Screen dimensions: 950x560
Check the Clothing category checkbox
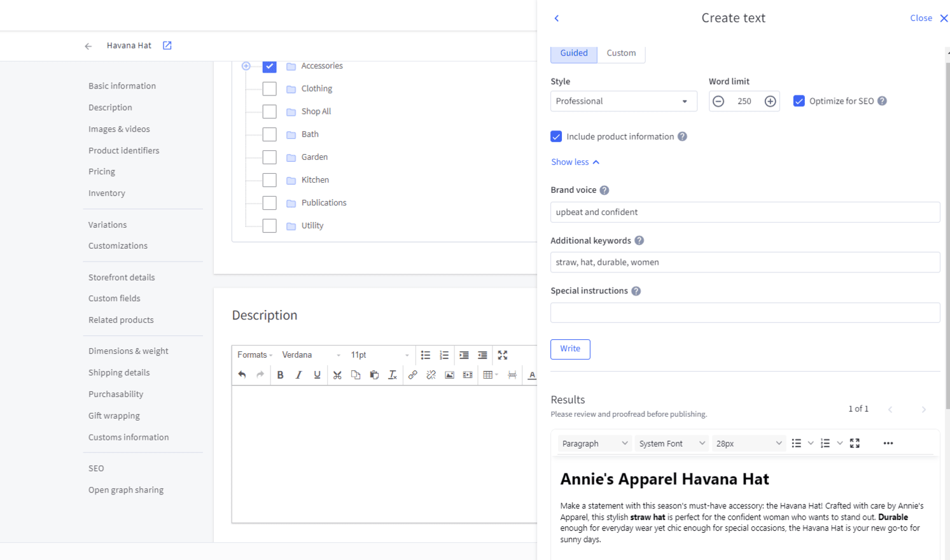pyautogui.click(x=270, y=89)
